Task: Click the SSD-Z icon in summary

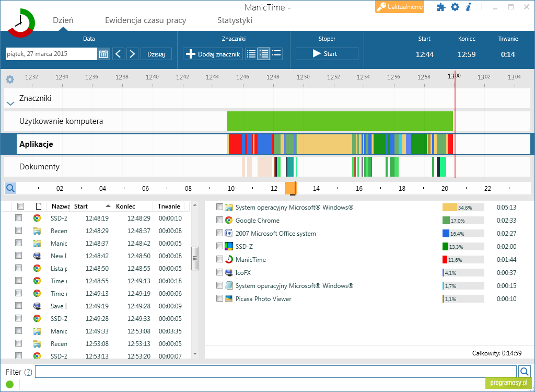Action: [x=229, y=246]
